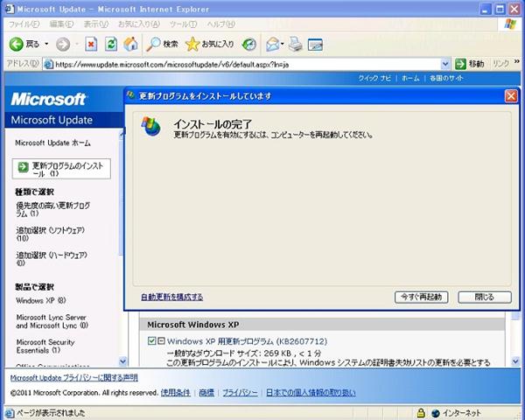Select Microsoft Security Essentials (1) filter
The width and height of the screenshot is (525, 420).
pyautogui.click(x=45, y=346)
